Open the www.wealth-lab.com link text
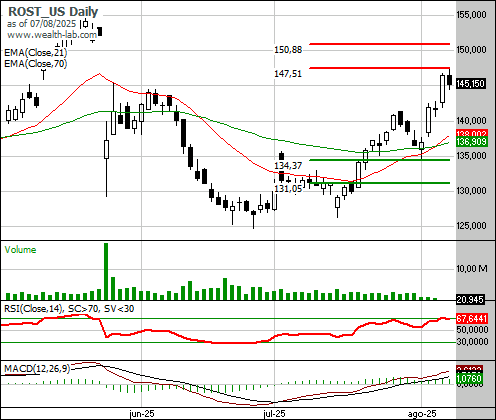The height and width of the screenshot is (420, 496). point(52,35)
